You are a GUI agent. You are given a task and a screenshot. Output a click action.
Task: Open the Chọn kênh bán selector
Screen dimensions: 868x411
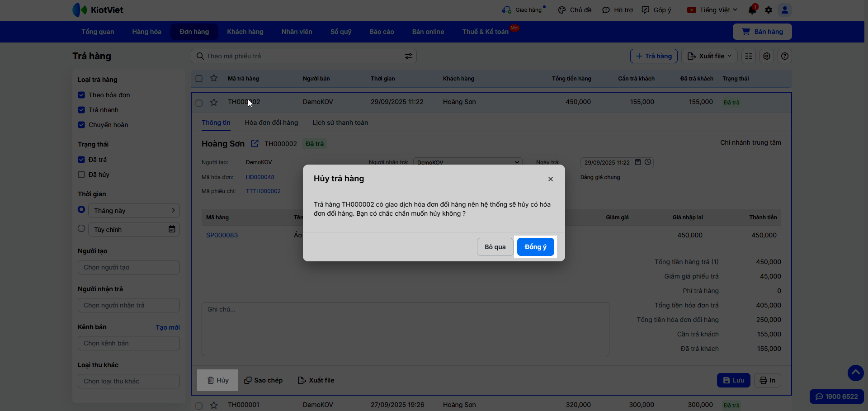coord(129,343)
